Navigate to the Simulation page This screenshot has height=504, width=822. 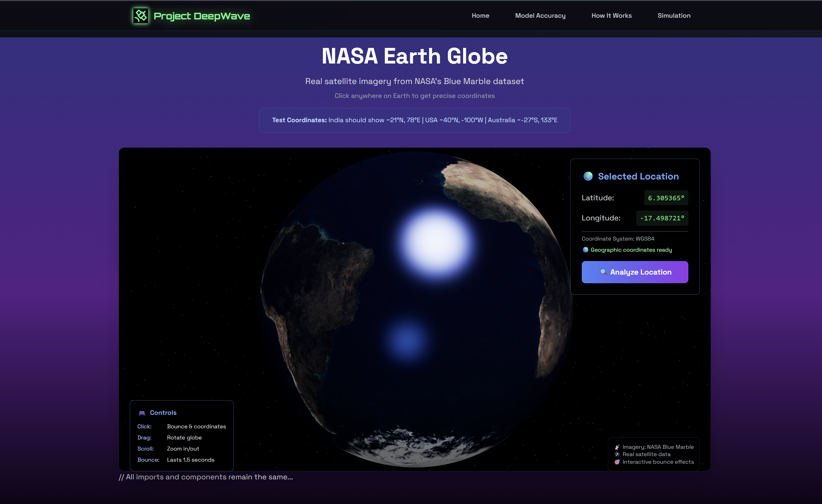674,16
